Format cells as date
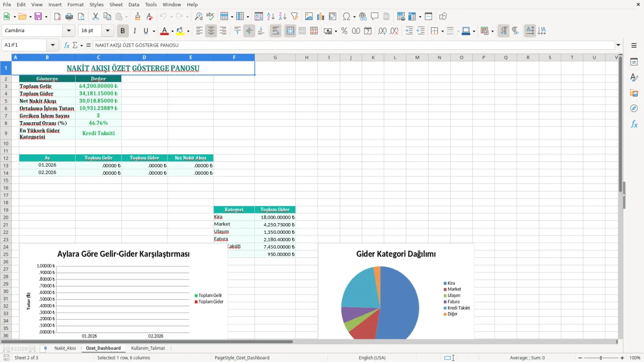The height and width of the screenshot is (362, 644). point(368,31)
